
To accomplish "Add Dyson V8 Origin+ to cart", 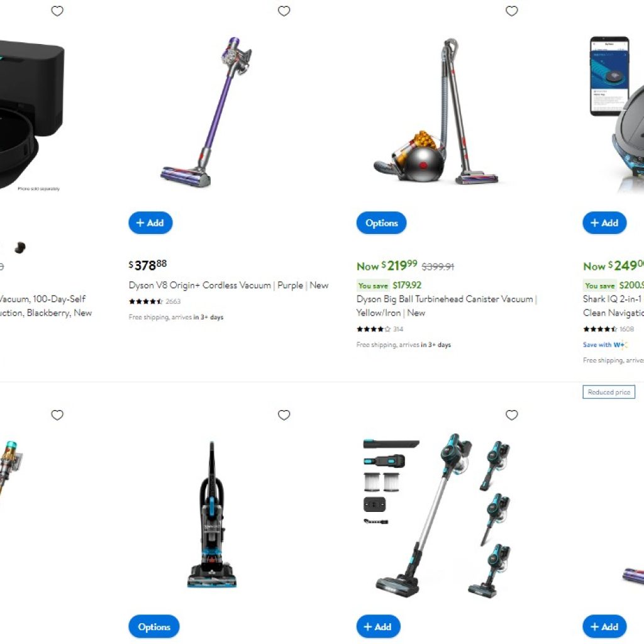I will pos(150,223).
